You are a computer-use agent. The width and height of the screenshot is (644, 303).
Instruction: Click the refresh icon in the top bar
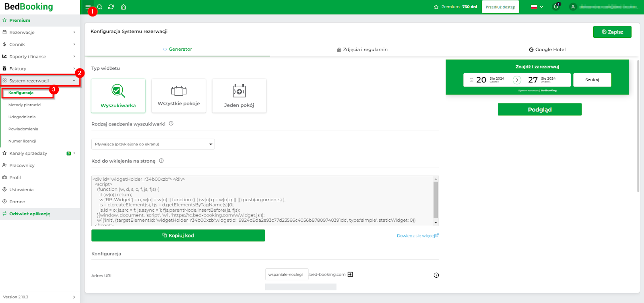click(x=111, y=7)
